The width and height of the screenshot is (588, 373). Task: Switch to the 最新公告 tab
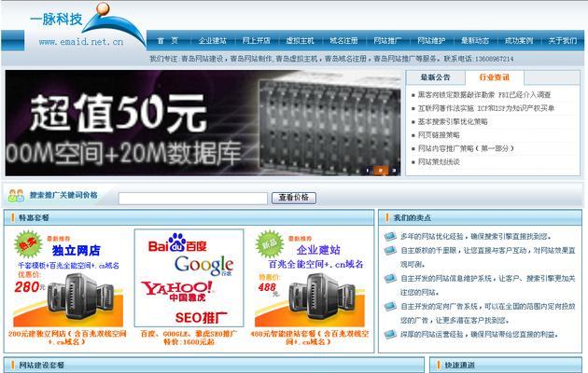click(435, 77)
